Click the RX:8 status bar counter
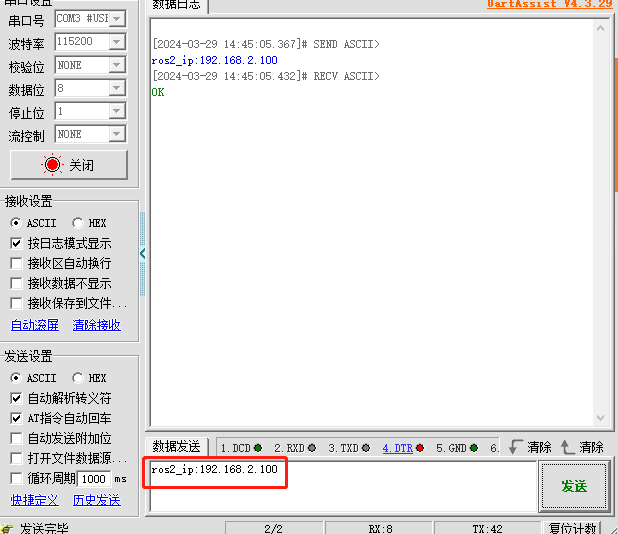This screenshot has width=618, height=534. (380, 528)
